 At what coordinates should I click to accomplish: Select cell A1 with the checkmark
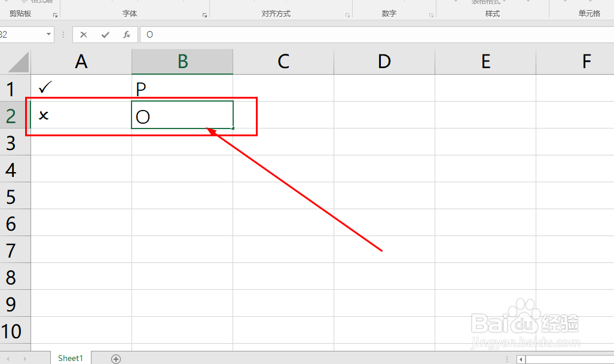81,88
